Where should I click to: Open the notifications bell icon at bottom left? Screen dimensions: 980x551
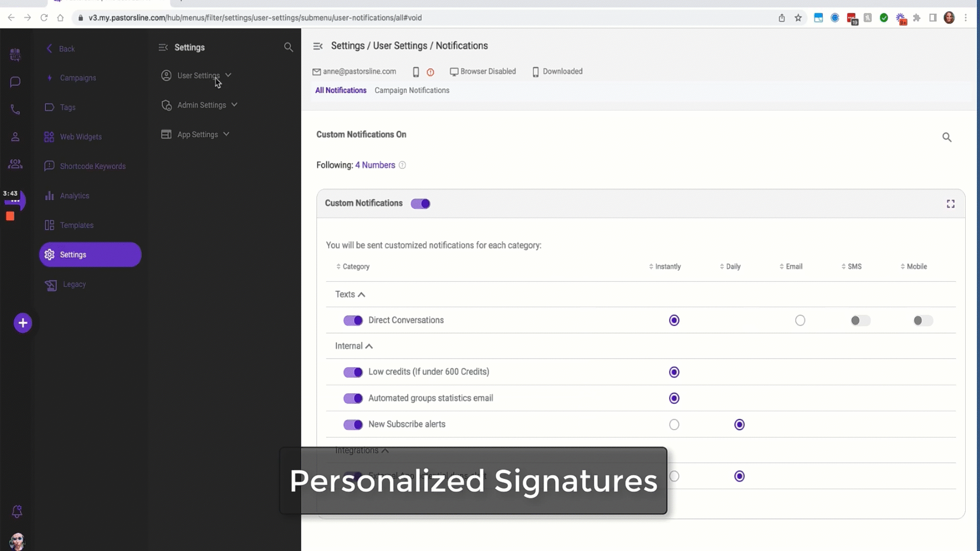[16, 511]
